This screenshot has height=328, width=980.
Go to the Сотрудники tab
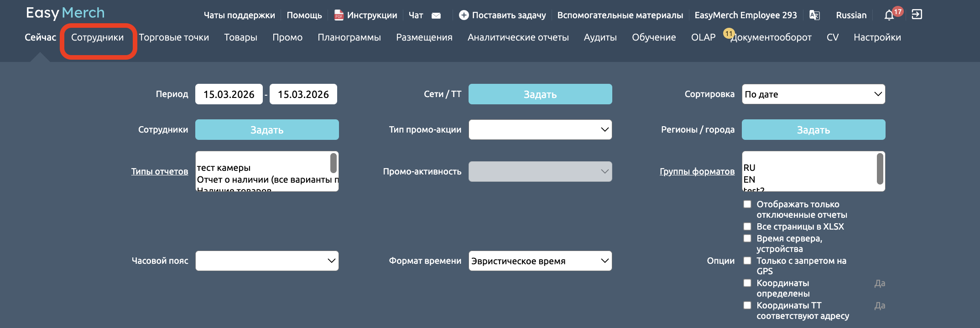pyautogui.click(x=97, y=37)
